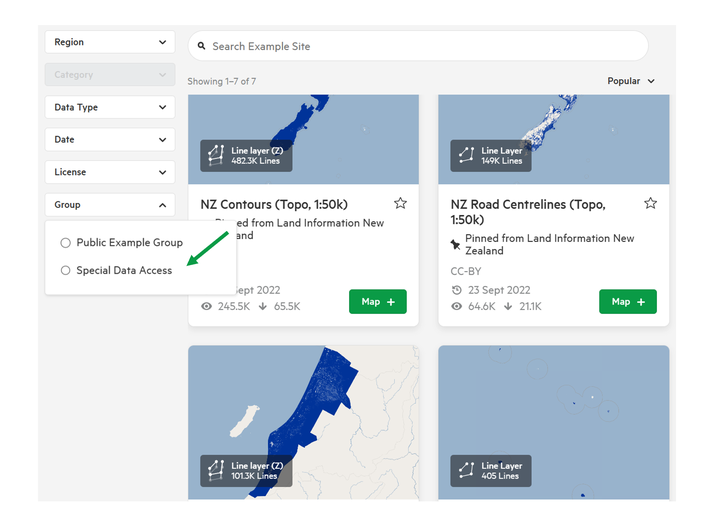
Task: Star the NZ Road Centrelines dataset
Action: tap(650, 203)
